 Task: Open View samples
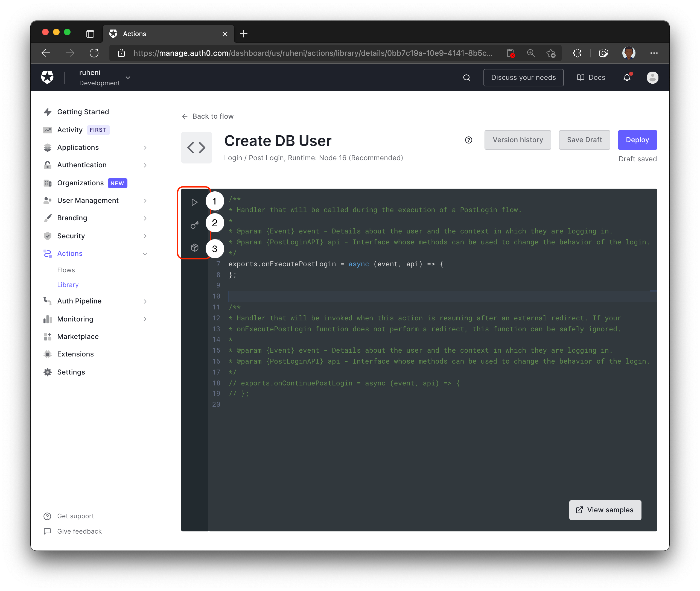point(605,510)
